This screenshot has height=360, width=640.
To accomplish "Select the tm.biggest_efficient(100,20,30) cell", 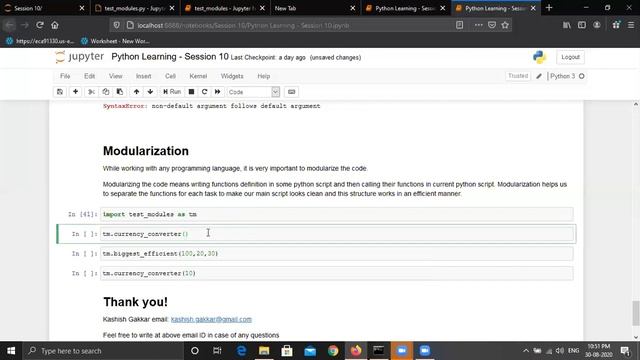I will pyautogui.click(x=337, y=253).
